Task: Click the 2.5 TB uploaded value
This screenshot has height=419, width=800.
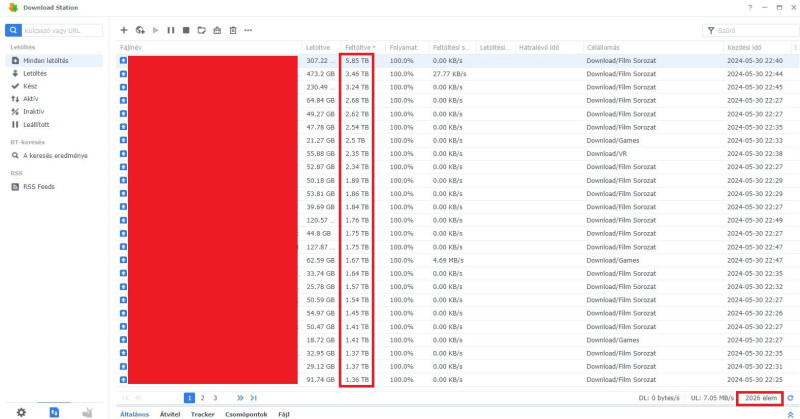Action: tap(355, 140)
